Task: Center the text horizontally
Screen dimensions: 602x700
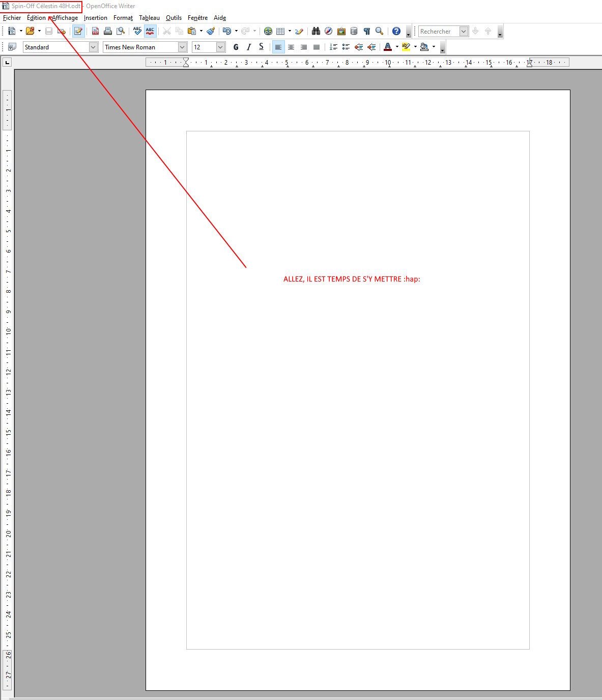Action: (x=291, y=47)
